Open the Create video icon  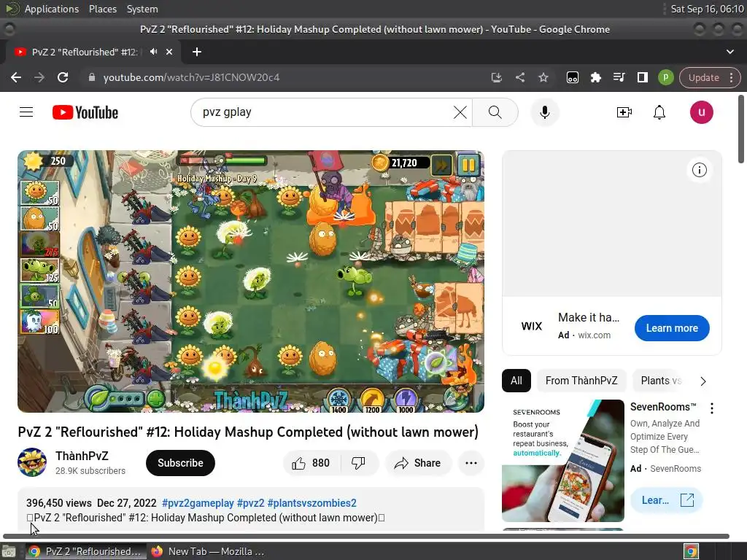(x=624, y=112)
